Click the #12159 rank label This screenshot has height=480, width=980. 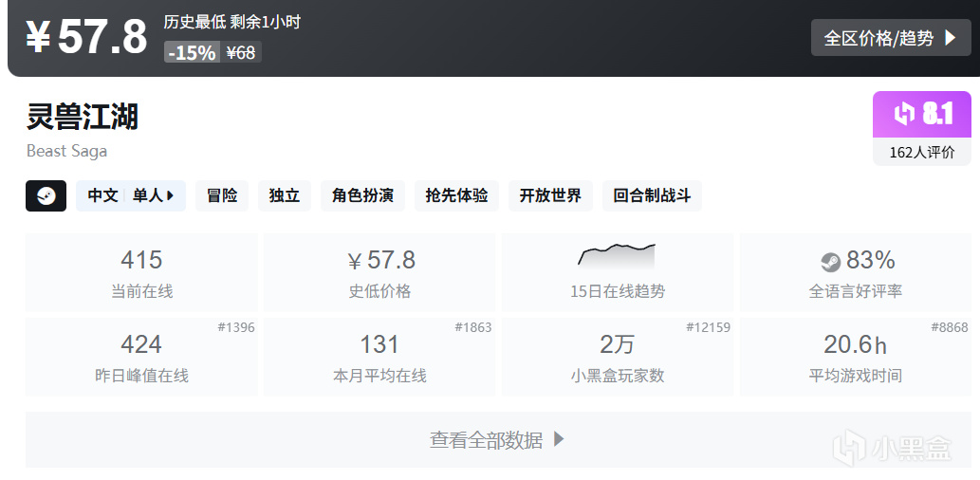(x=708, y=327)
